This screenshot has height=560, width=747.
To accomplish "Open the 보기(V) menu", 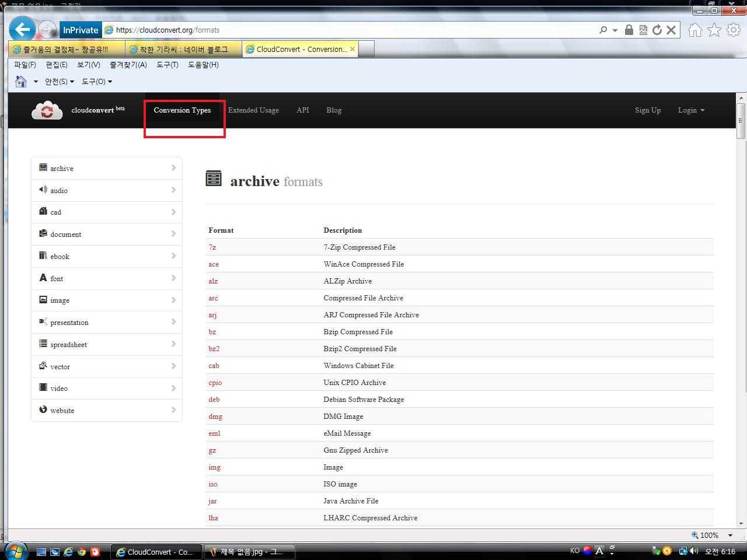I will tap(89, 65).
